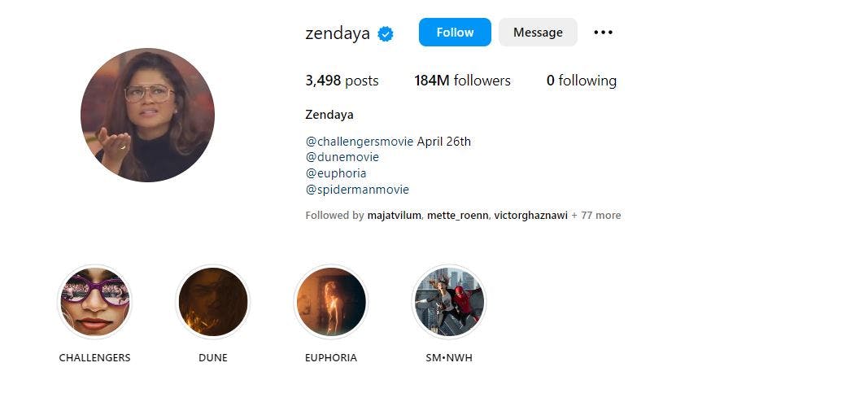
Task: Open the @challengersmovie profile link
Action: (x=360, y=142)
